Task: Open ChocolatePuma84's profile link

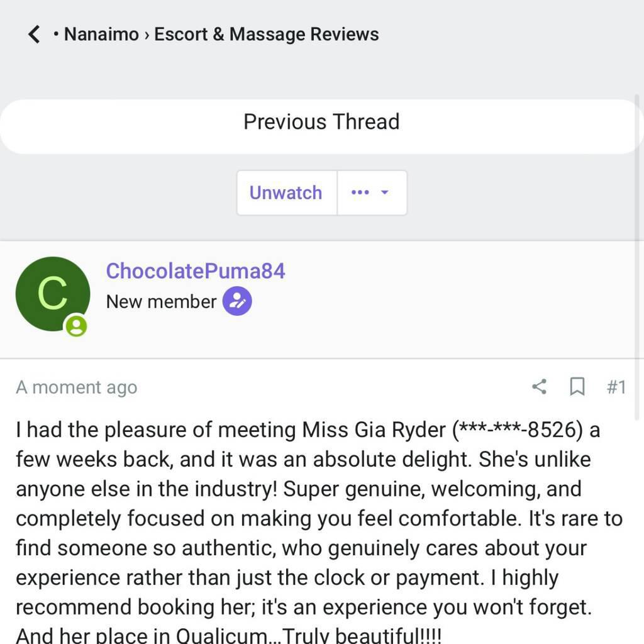Action: (196, 271)
